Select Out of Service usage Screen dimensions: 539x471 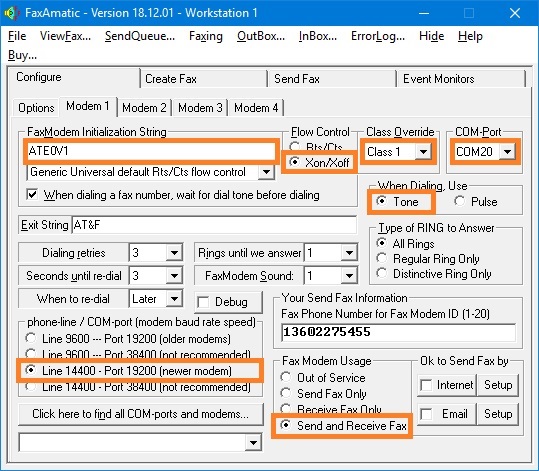[x=286, y=377]
